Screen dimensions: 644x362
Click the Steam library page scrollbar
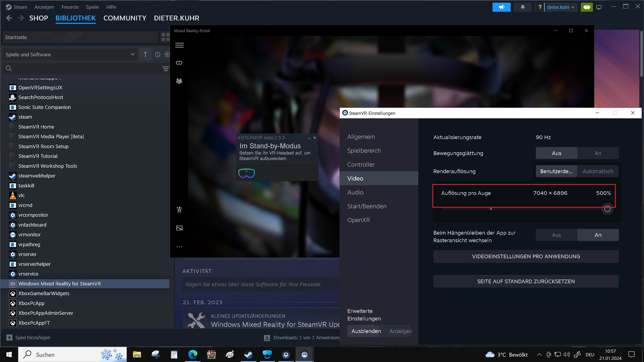point(641,54)
